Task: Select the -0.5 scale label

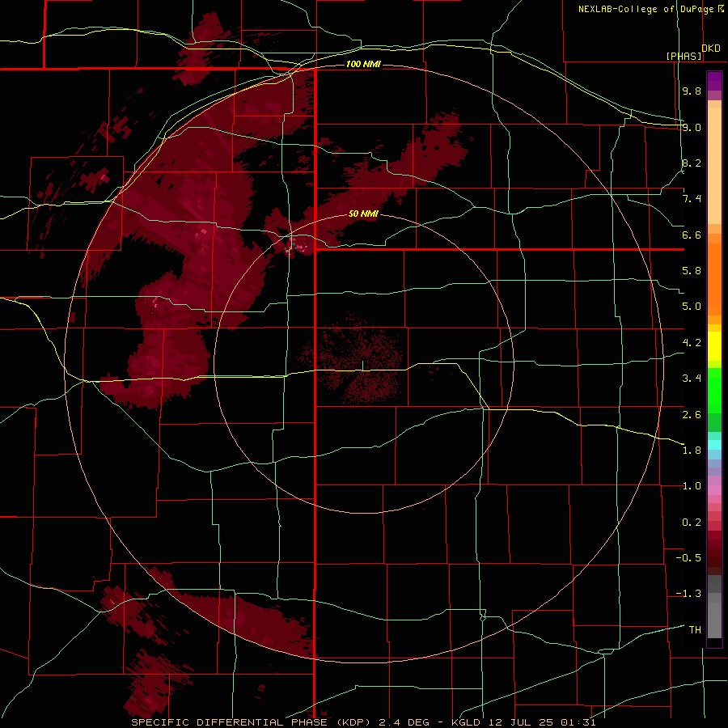Action: (688, 558)
